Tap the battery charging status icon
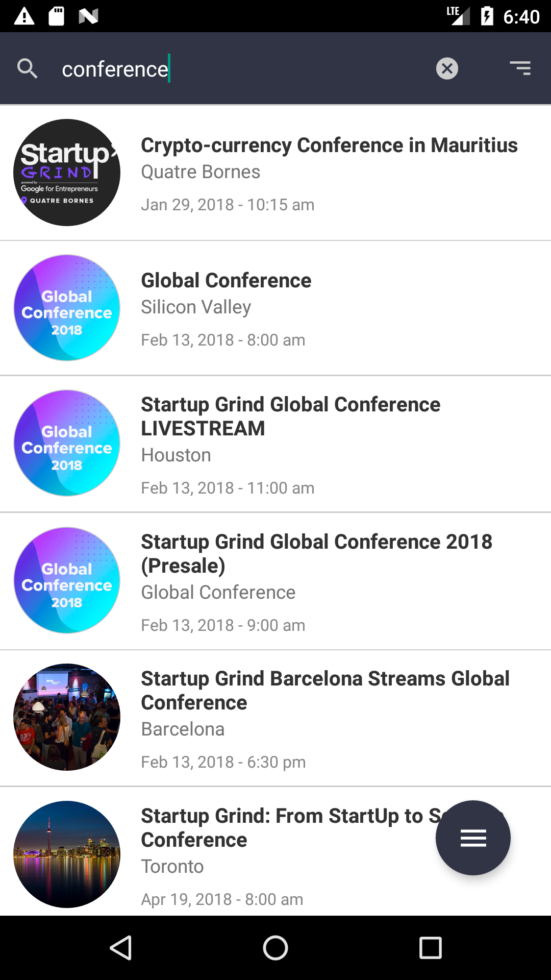This screenshot has height=980, width=551. point(487,16)
